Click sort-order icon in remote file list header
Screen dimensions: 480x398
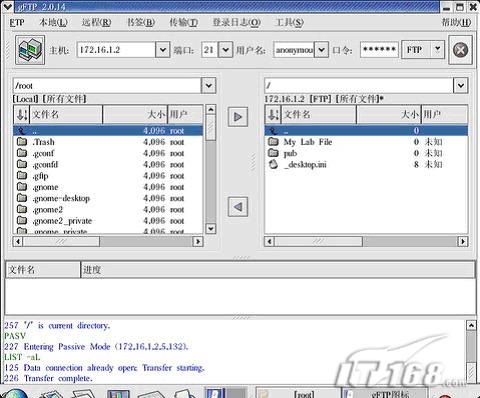tap(273, 114)
